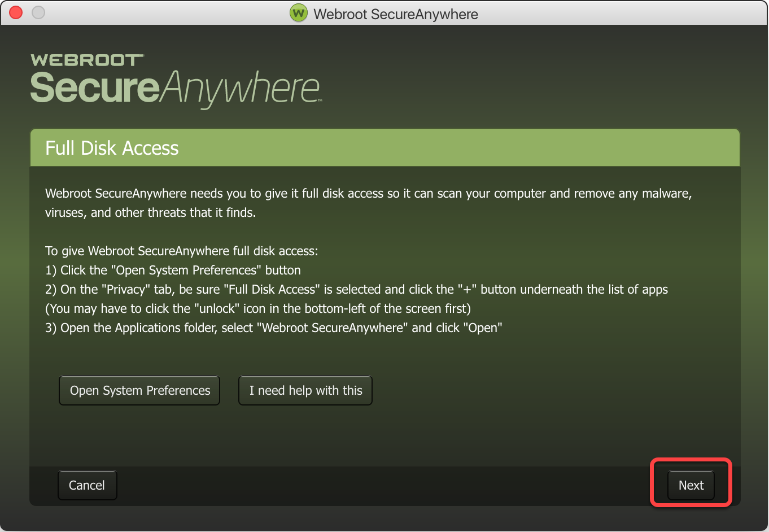
Task: Click the empty footer bar between Cancel and Next
Action: [x=384, y=486]
